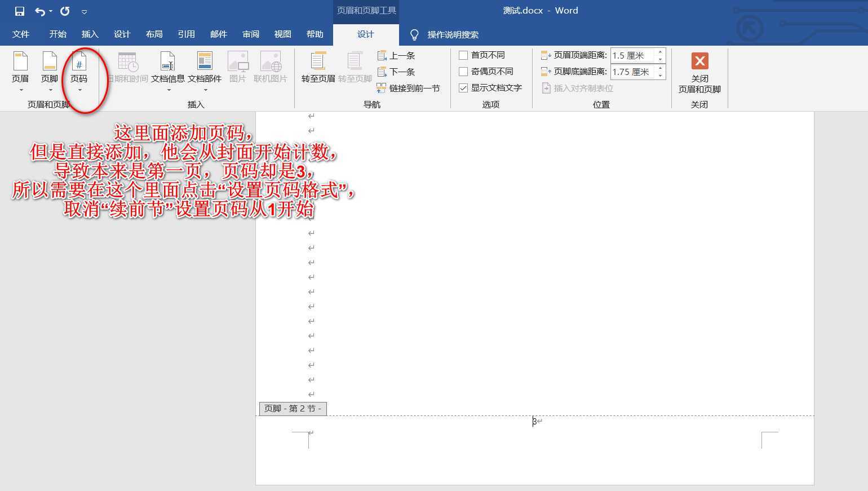Screen dimensions: 868x491
Task: Open the 页眉 header dropdown
Action: [x=20, y=72]
